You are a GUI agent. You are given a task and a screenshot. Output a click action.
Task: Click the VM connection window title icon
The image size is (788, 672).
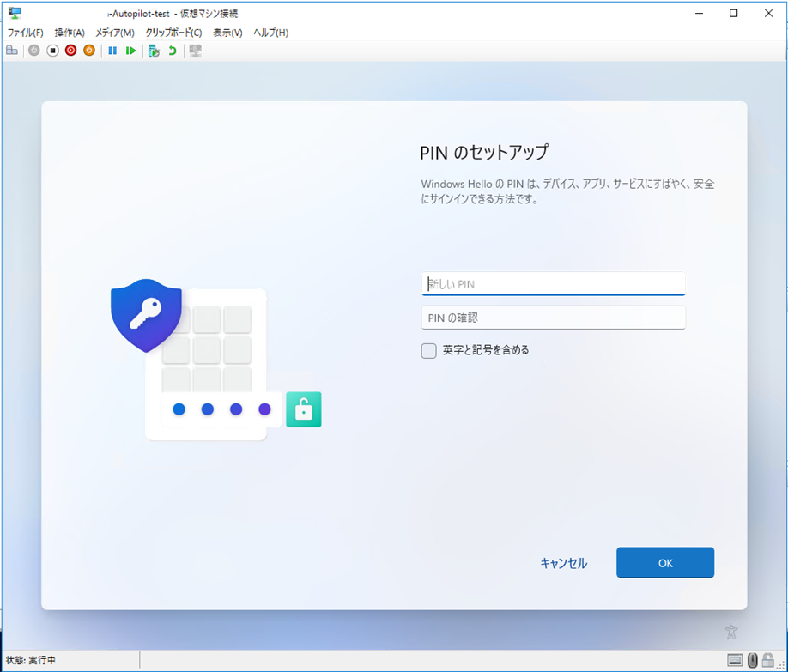pyautogui.click(x=15, y=13)
